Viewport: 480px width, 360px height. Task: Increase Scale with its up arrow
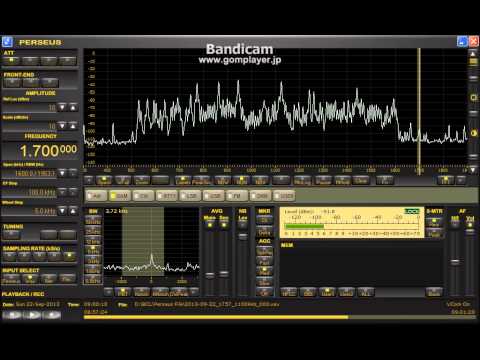73,126
